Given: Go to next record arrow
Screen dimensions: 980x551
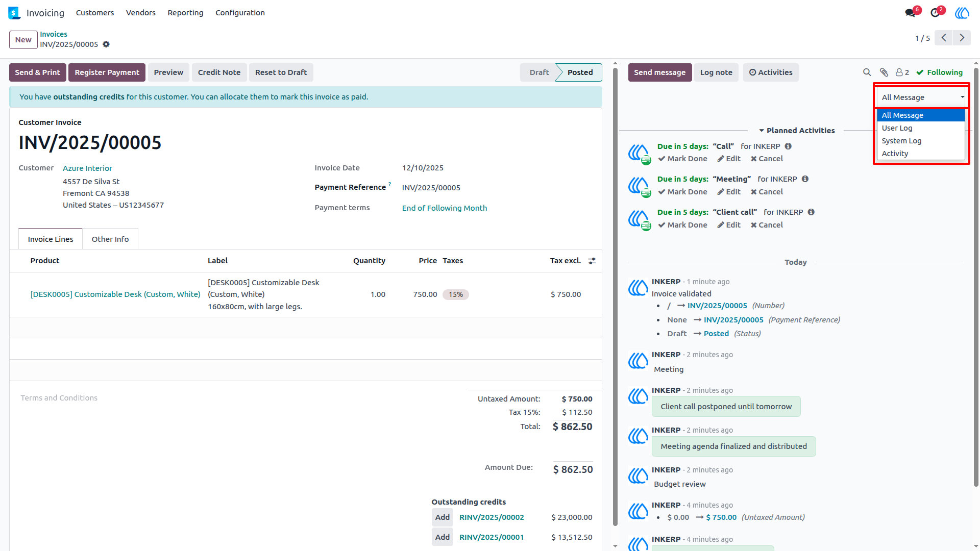Looking at the screenshot, I should tap(962, 38).
